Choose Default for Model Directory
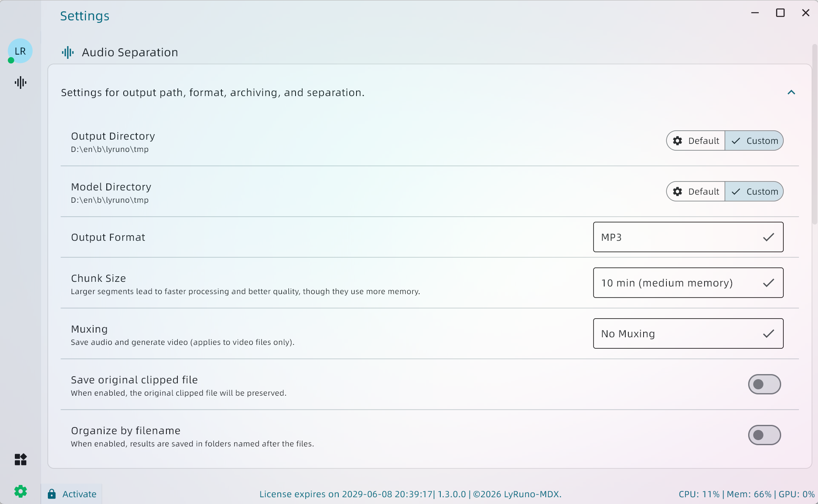This screenshot has width=818, height=504. pyautogui.click(x=703, y=192)
